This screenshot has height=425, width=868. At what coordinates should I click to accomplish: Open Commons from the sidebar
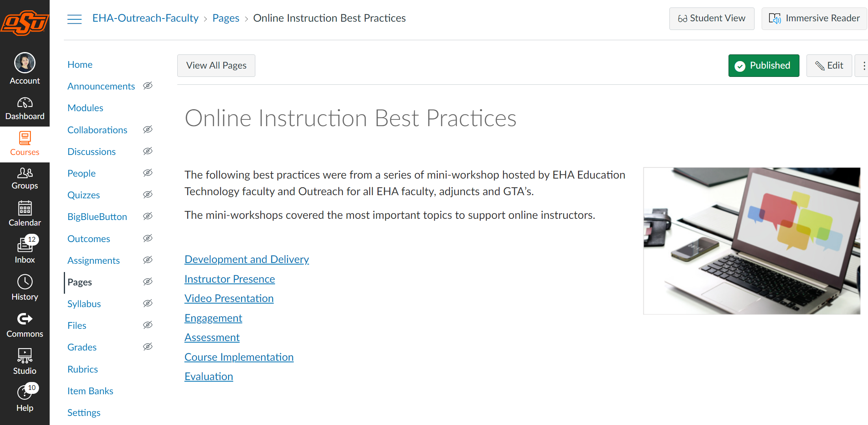(x=25, y=326)
